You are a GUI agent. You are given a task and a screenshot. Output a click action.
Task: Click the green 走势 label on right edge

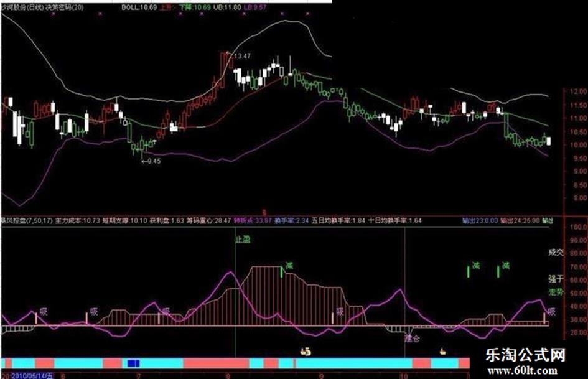(x=556, y=292)
